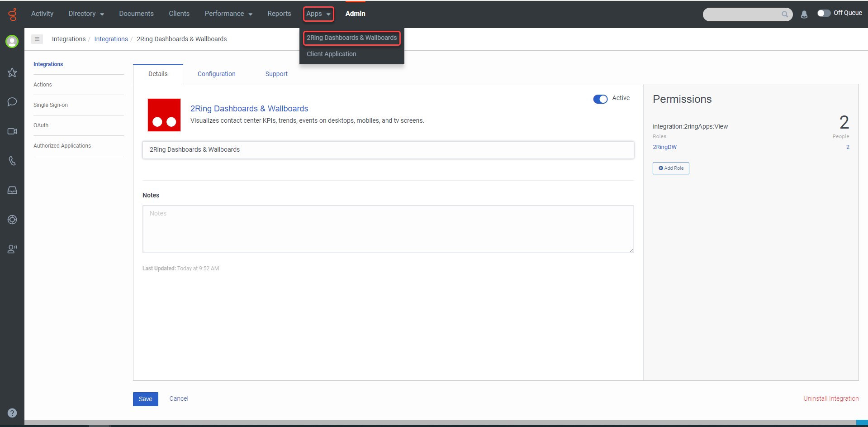
Task: Open the user profile avatar
Action: [12, 42]
